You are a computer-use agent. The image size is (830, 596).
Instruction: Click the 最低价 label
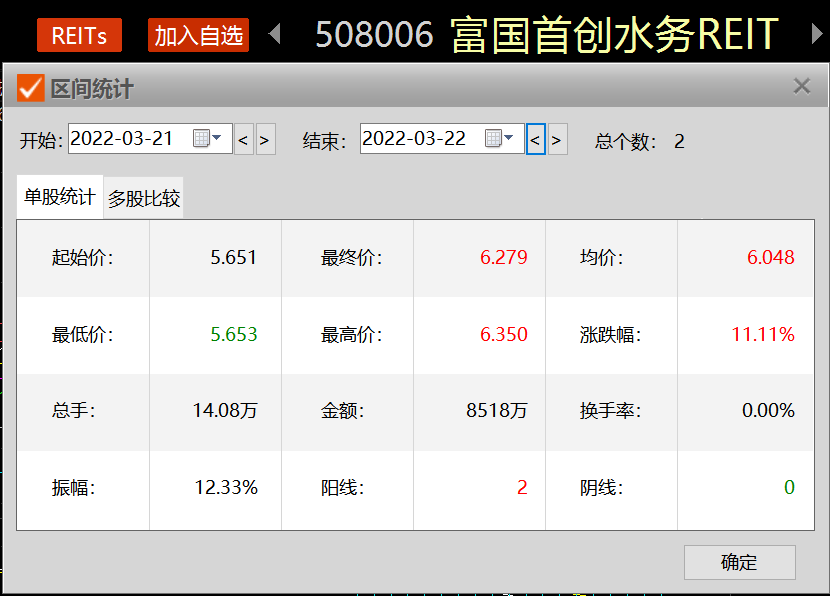tap(83, 335)
